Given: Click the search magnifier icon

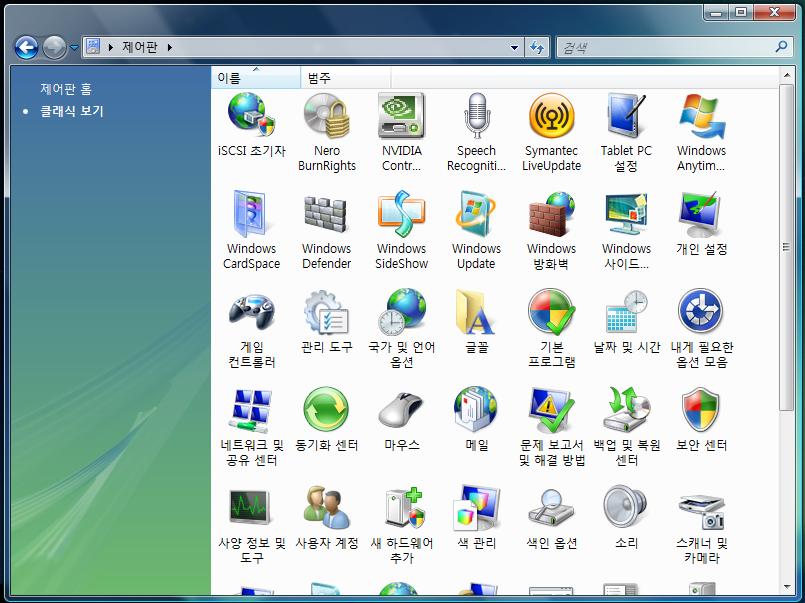Looking at the screenshot, I should [x=781, y=47].
